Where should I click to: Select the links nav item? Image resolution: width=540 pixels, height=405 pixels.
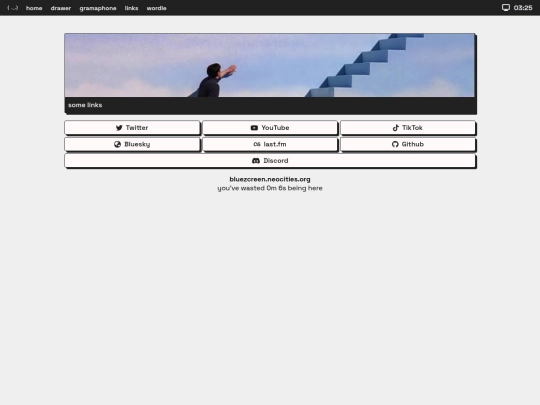131,8
